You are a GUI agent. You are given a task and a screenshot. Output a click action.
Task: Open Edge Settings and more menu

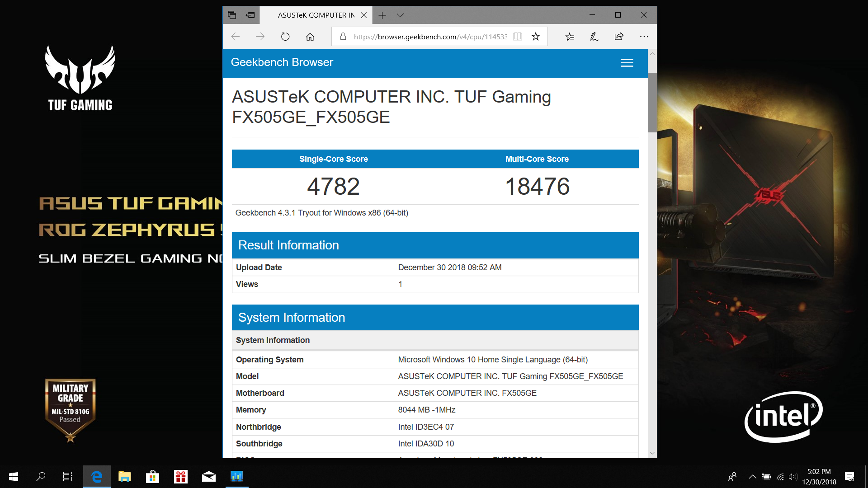tap(644, 37)
